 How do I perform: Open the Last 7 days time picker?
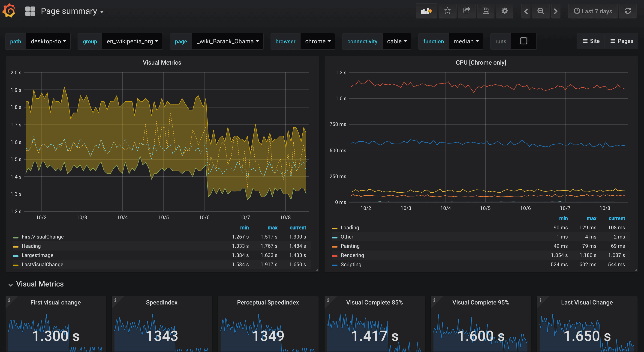[x=593, y=11]
